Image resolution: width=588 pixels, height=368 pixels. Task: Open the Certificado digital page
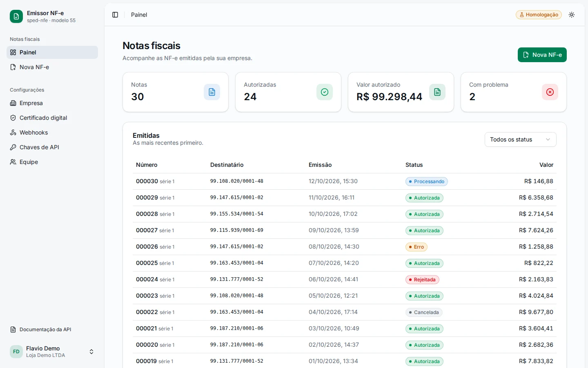tap(52, 118)
